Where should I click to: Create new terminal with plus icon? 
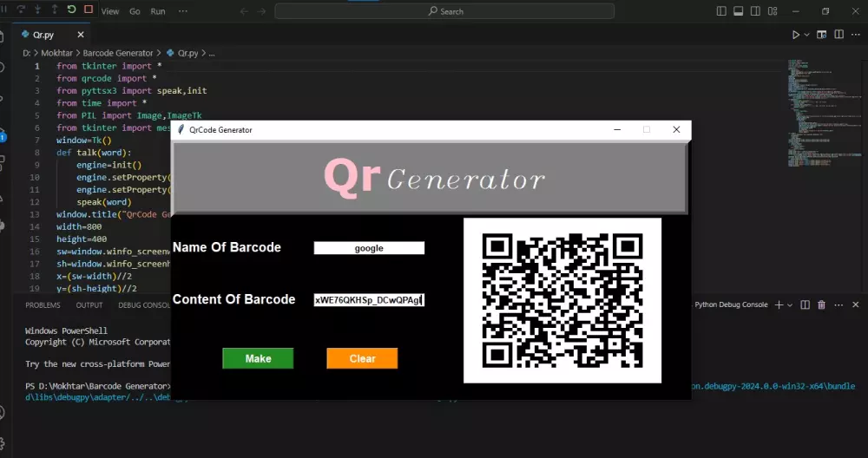(x=779, y=304)
